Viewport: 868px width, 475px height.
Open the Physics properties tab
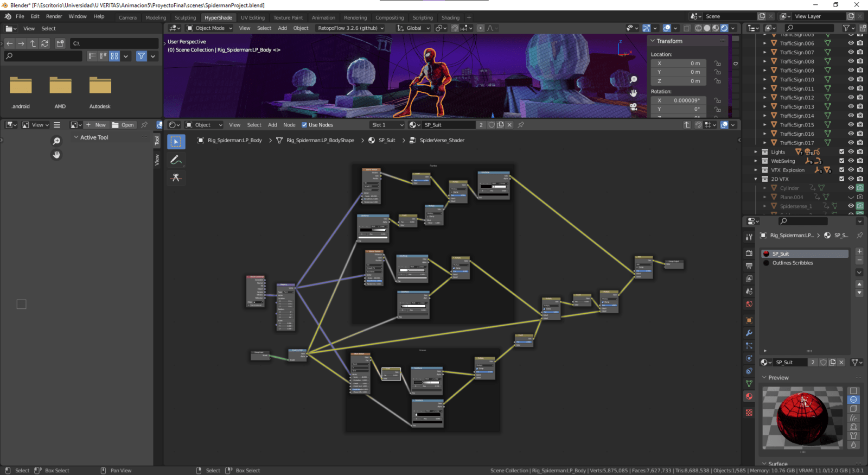tap(749, 358)
